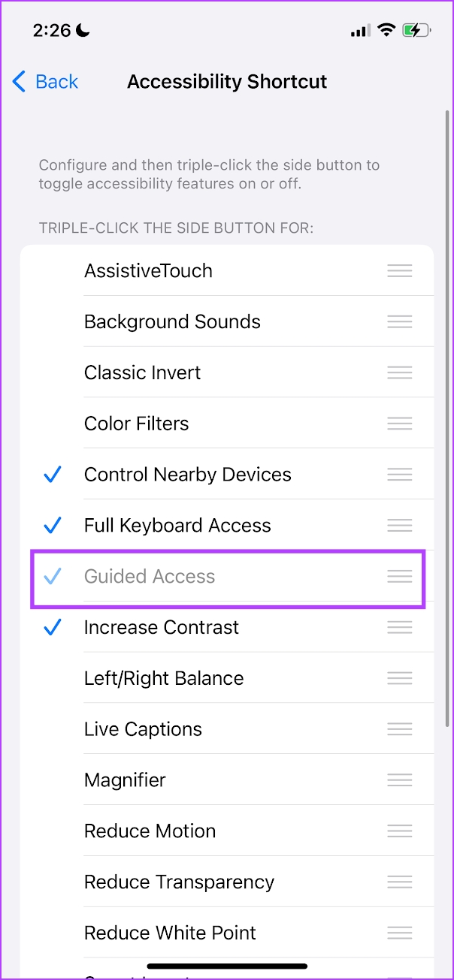The height and width of the screenshot is (980, 454).
Task: Tap the reorder handle beside Guided Access
Action: [399, 576]
